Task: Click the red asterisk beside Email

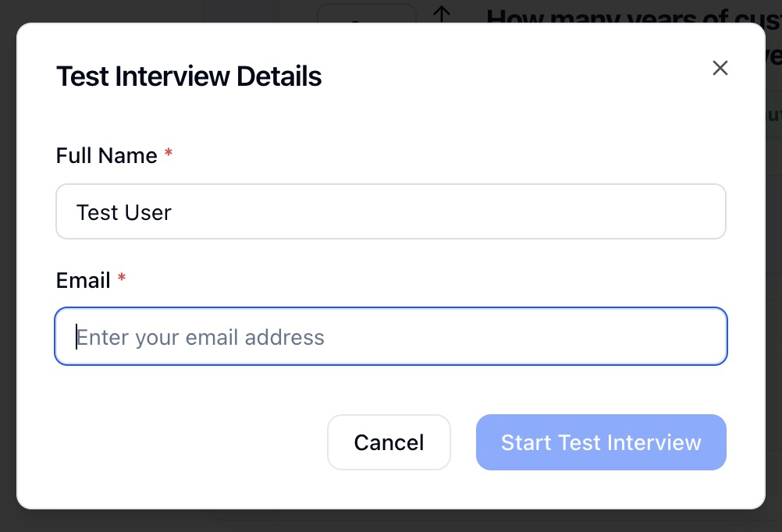Action: click(x=122, y=280)
